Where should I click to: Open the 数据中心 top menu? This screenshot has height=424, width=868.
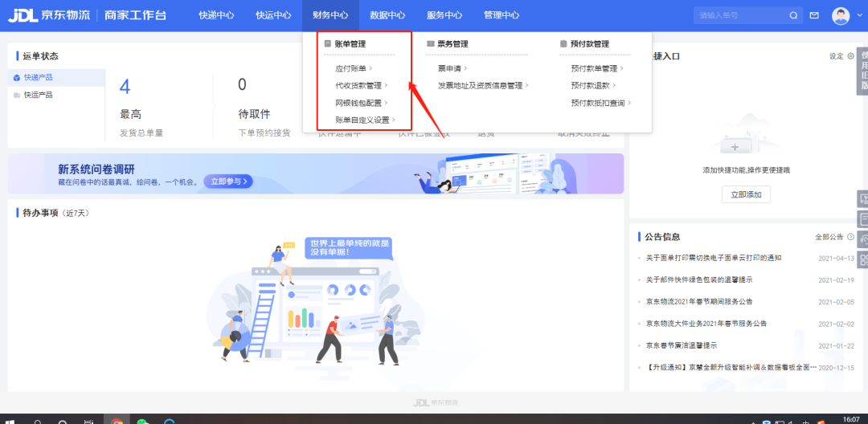(x=387, y=15)
